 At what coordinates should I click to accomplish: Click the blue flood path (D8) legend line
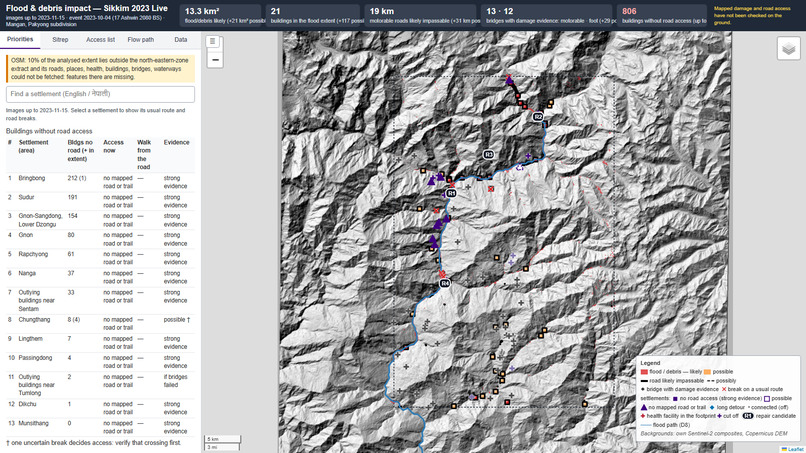(646, 425)
